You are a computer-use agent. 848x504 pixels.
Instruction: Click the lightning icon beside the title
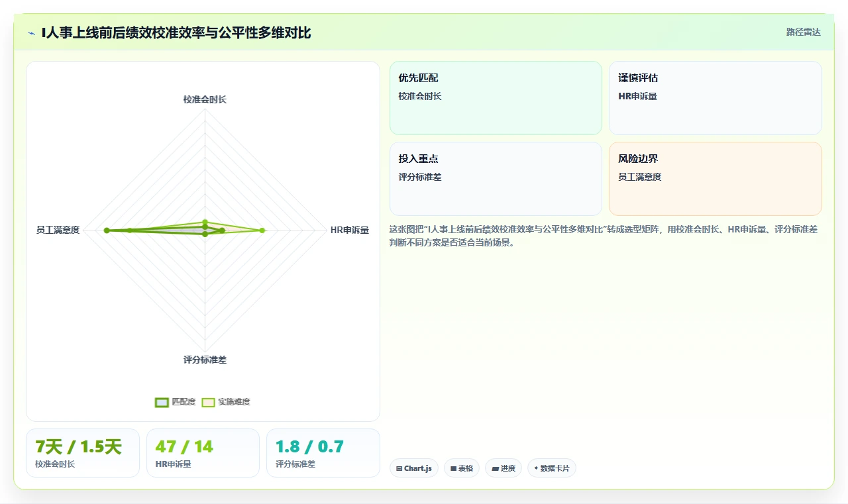[32, 32]
